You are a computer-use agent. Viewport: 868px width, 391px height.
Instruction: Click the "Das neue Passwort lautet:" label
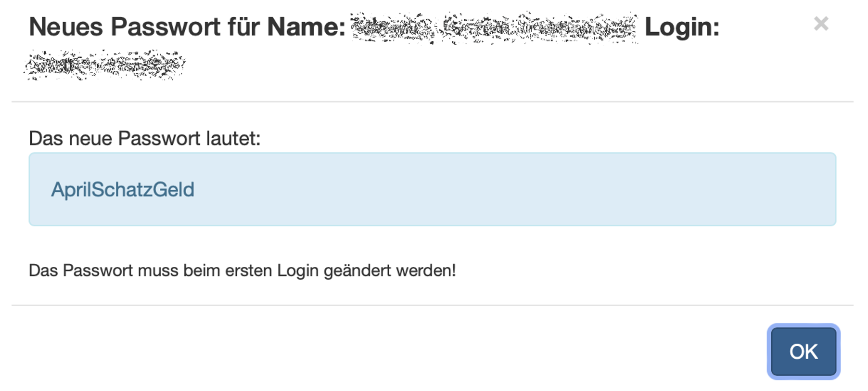pos(144,139)
